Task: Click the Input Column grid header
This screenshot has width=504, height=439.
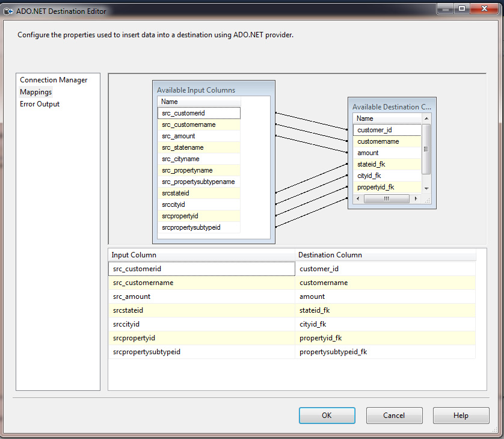Action: pyautogui.click(x=201, y=255)
